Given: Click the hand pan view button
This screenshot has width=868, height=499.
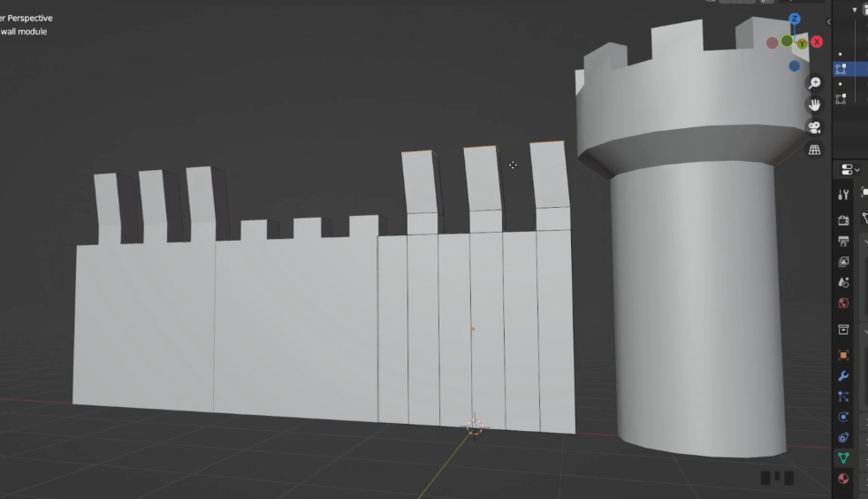Looking at the screenshot, I should [814, 105].
